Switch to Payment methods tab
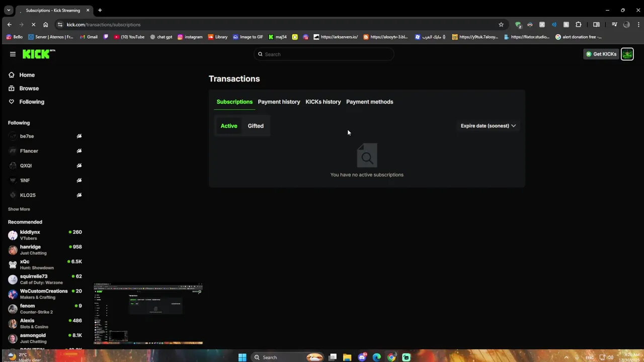This screenshot has width=644, height=362. (x=370, y=102)
